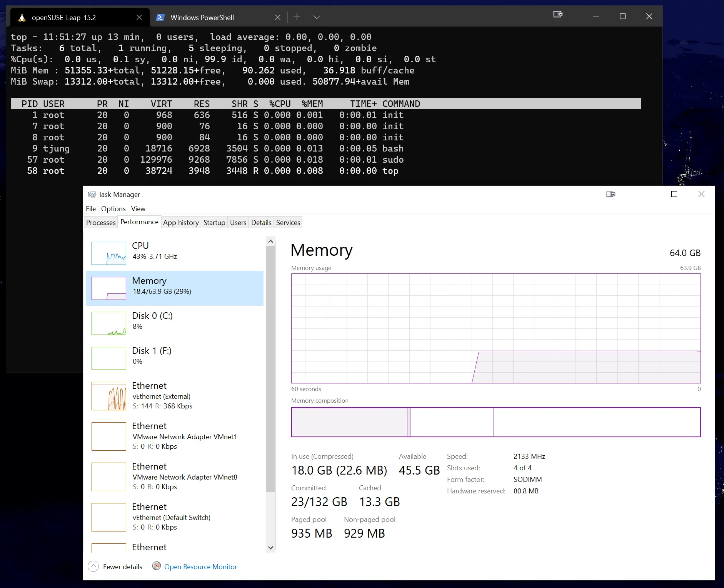Viewport: 724px width, 588px height.
Task: Close the openSUSE-Leap-15.2 tab
Action: click(x=139, y=18)
